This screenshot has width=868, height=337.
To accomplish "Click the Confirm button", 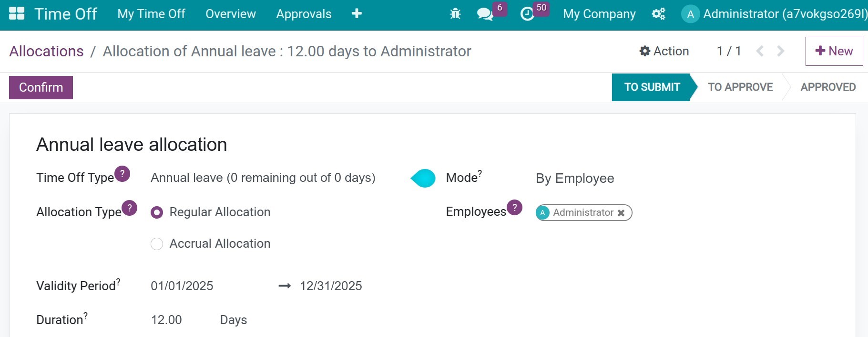I will (x=41, y=87).
